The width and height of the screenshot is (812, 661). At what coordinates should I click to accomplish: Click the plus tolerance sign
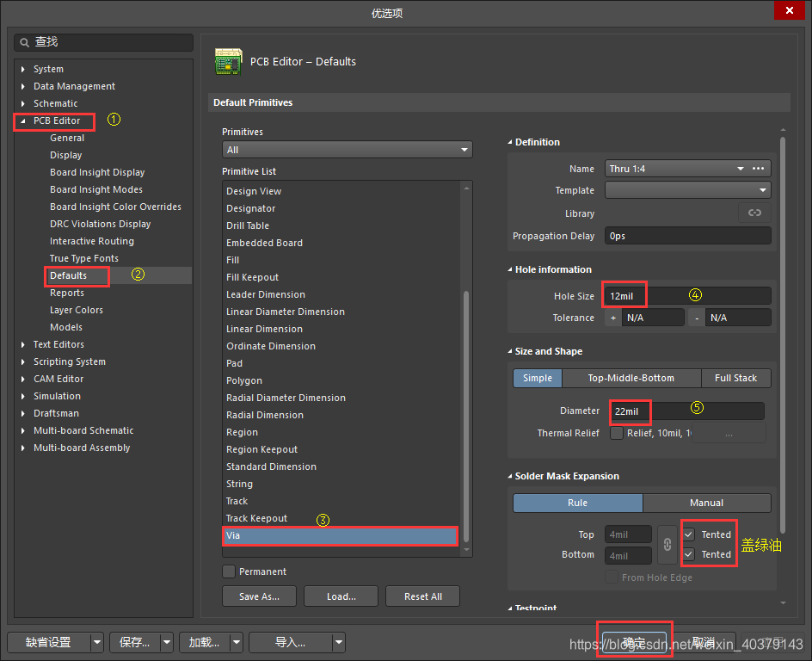click(613, 318)
